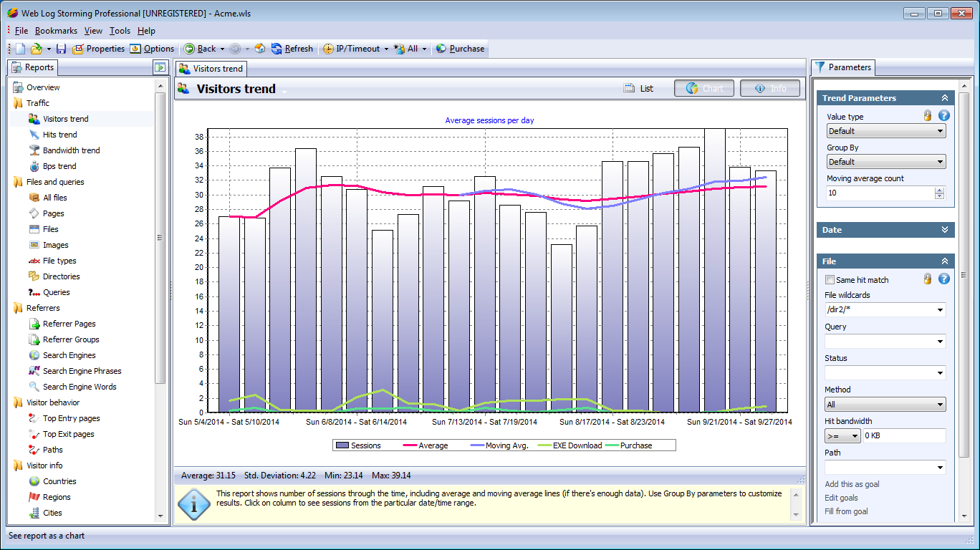Collapse the Trend Parameters section
The width and height of the screenshot is (980, 550).
point(945,98)
